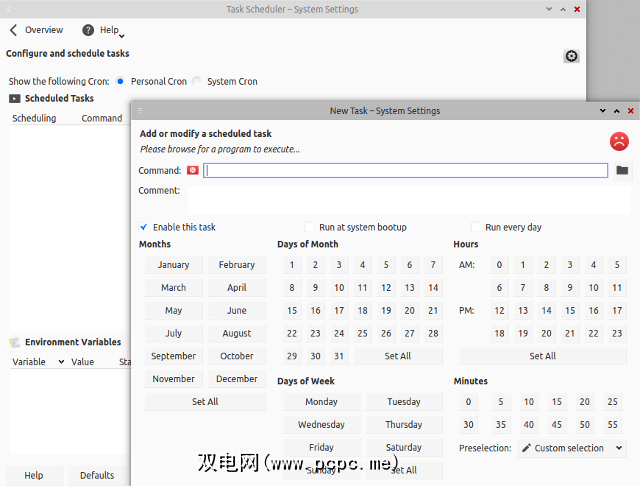Click the red clear icon beside Command label
The height and width of the screenshot is (486, 640).
coord(192,171)
